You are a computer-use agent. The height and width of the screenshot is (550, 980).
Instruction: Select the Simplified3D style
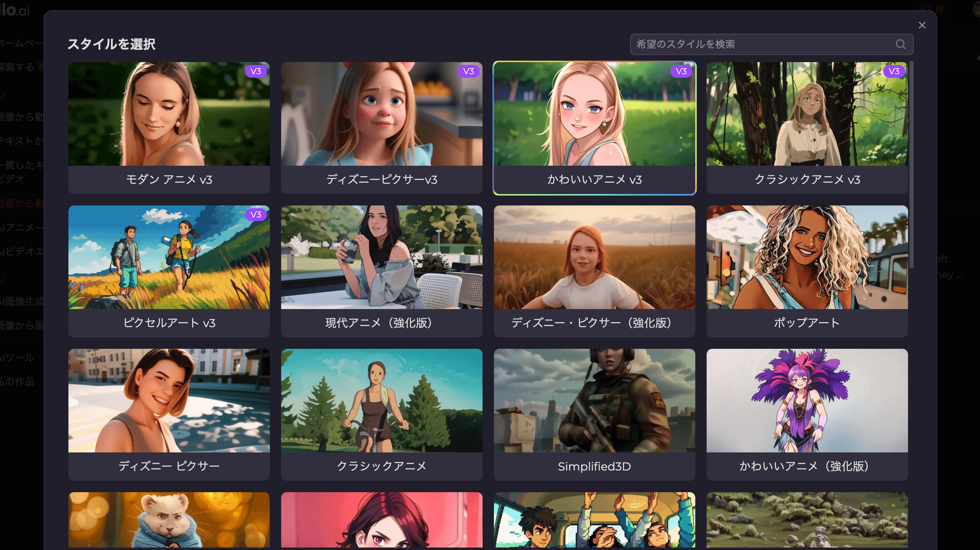tap(594, 414)
